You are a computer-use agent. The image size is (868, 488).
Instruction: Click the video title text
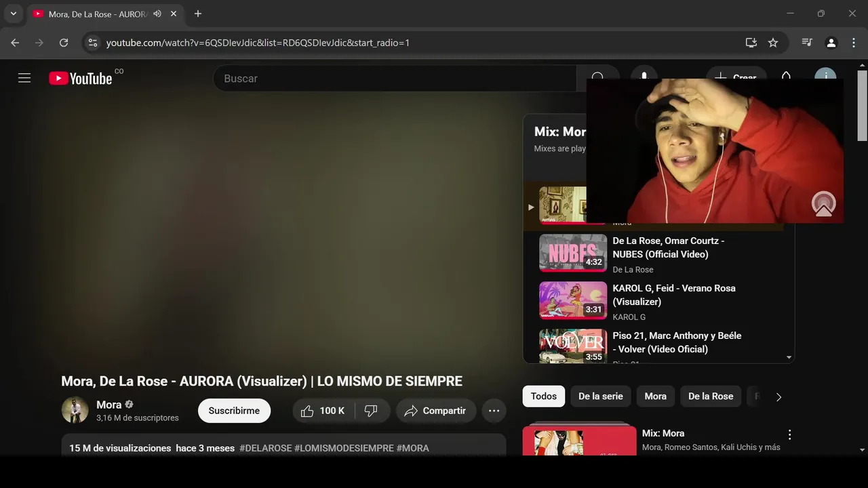click(262, 381)
